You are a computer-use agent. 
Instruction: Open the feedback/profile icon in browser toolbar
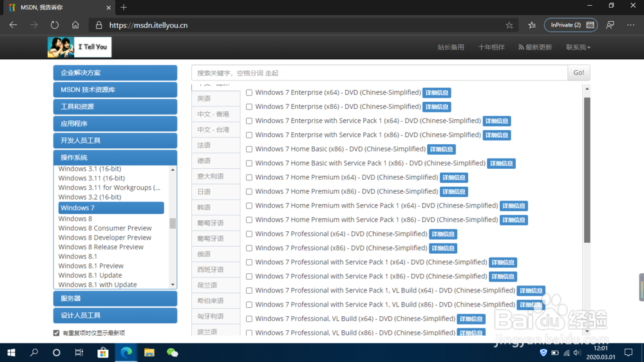point(611,25)
